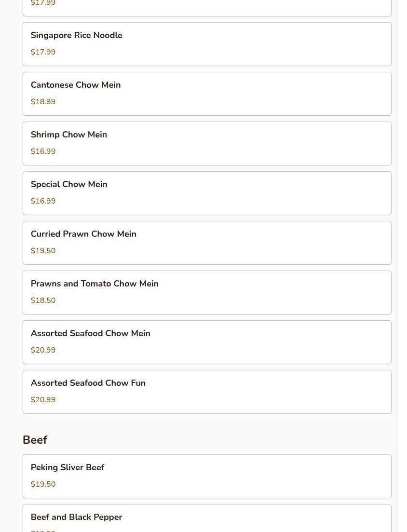The width and height of the screenshot is (407, 532).
Task: Select Assorted Seafood Chow Fun
Action: 88,383
